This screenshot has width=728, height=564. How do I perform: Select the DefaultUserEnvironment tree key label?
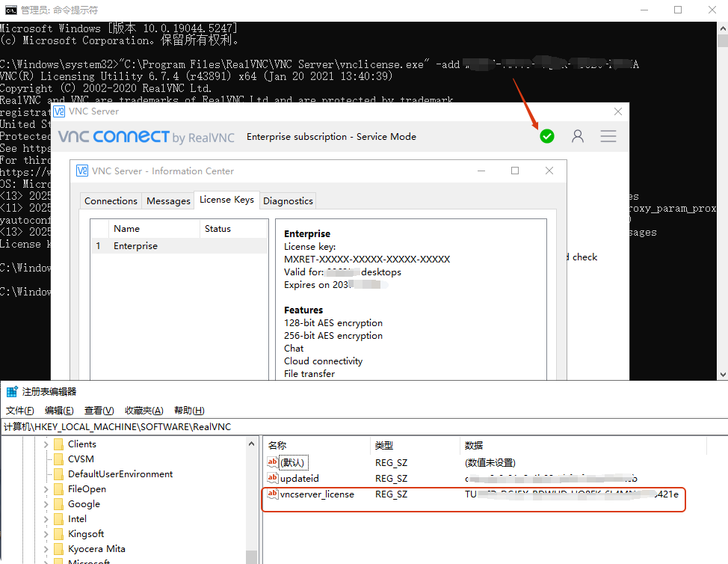click(x=120, y=474)
